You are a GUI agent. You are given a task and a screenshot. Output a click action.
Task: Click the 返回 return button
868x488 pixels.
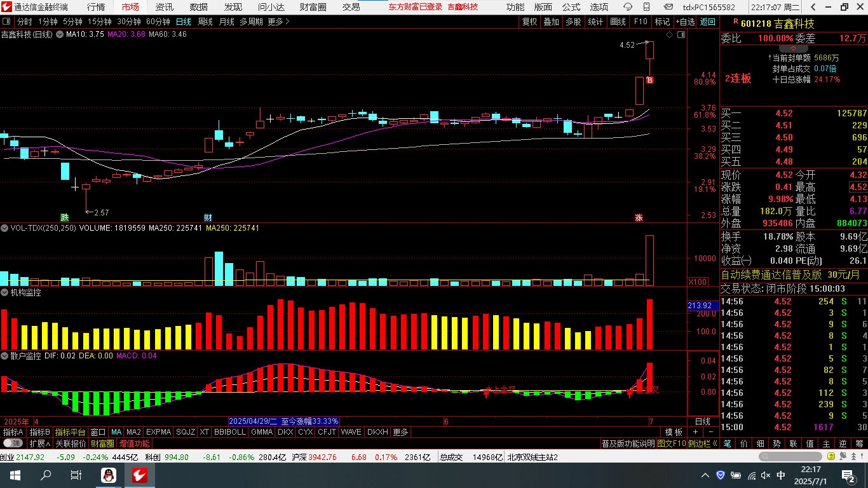707,22
